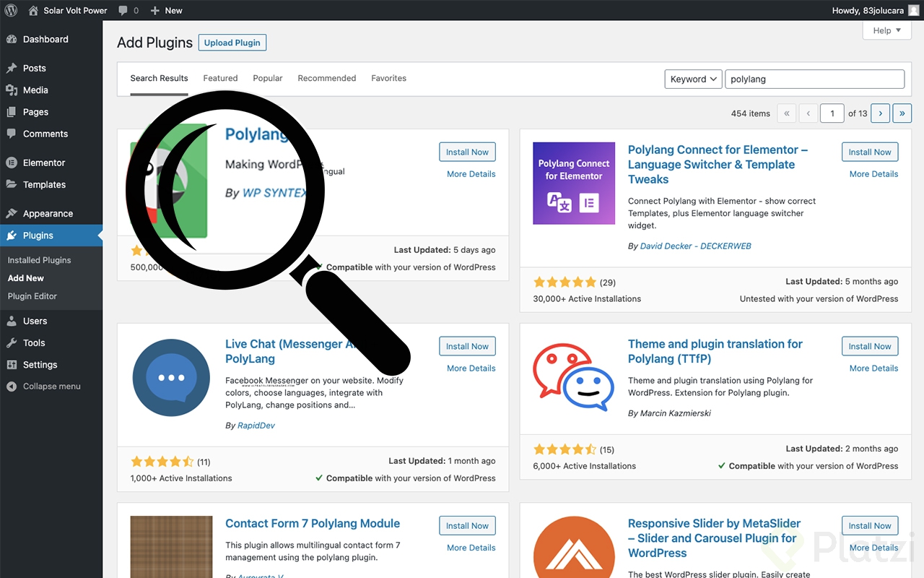The width and height of the screenshot is (924, 578).
Task: Click the Collapse menu arrow icon
Action: click(12, 387)
